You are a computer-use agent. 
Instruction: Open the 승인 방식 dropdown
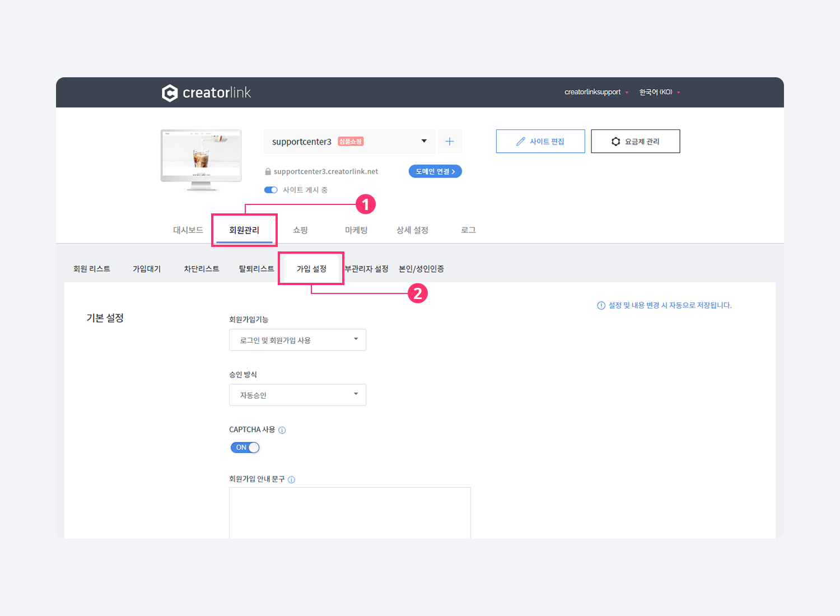pyautogui.click(x=297, y=395)
